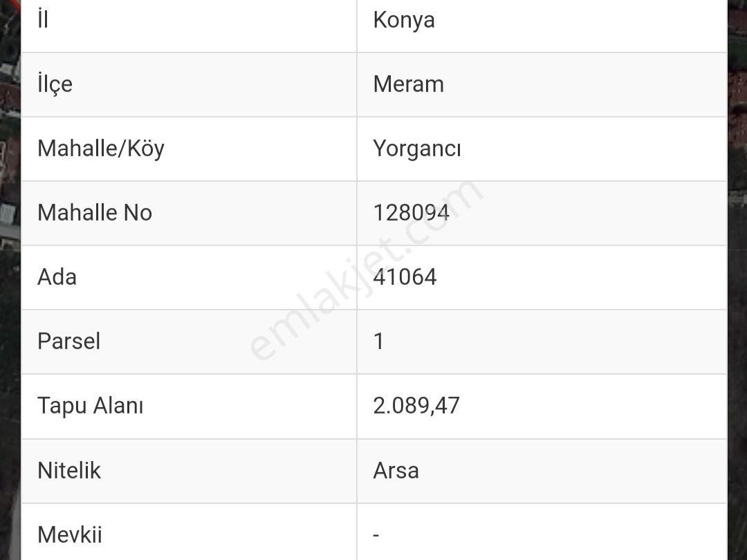The width and height of the screenshot is (747, 560).
Task: Click the Mahalle No label
Action: coord(95,213)
